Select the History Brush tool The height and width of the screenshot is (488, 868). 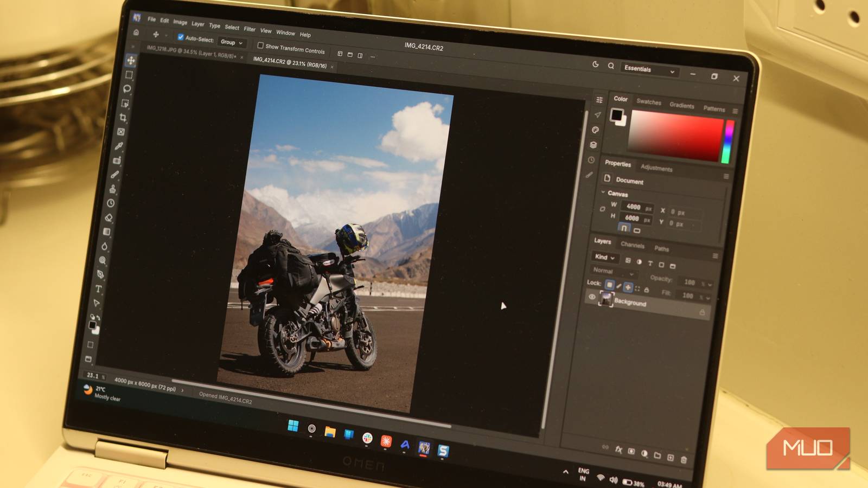[x=111, y=203]
